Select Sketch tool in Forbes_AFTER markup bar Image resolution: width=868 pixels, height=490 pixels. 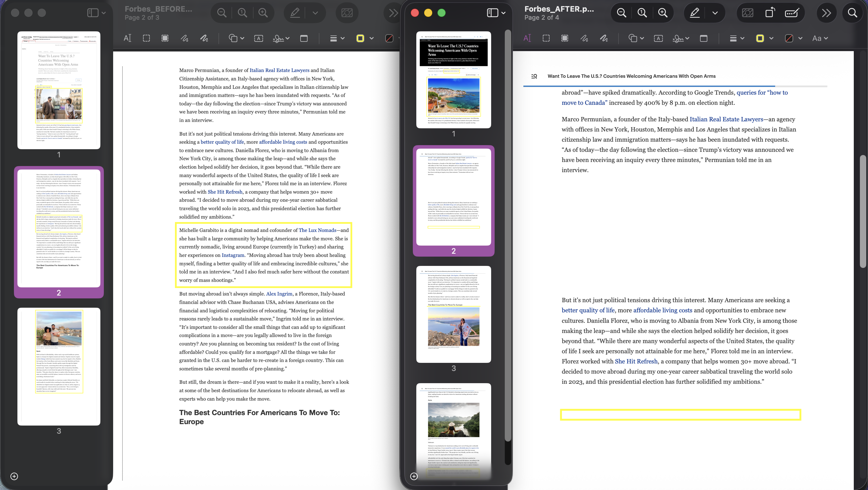click(x=584, y=38)
